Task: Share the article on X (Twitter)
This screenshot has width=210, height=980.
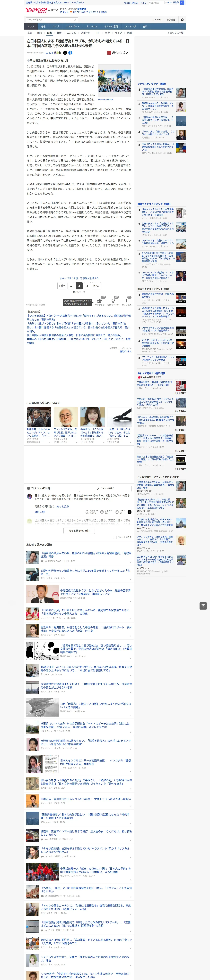Action: pyautogui.click(x=65, y=53)
